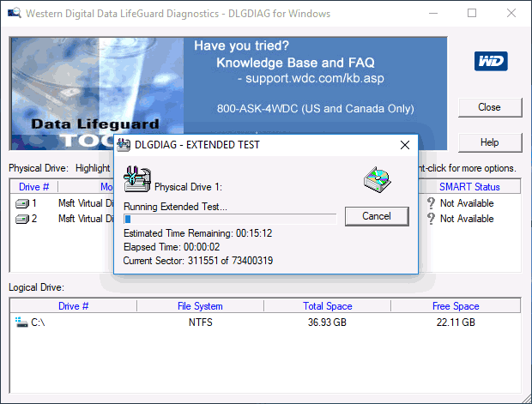Click the Close button in the main window
Screen dimensions: 532x404
(490, 107)
